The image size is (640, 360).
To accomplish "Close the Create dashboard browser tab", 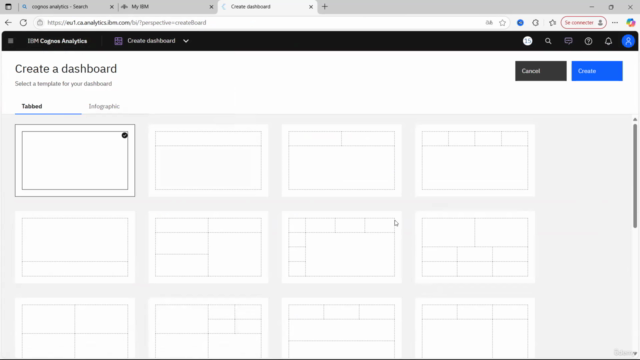I will point(311,7).
